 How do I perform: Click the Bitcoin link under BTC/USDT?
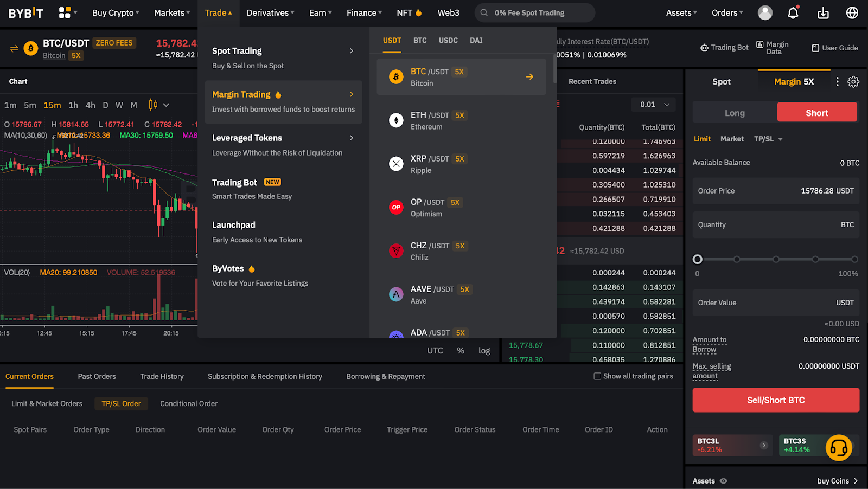tap(54, 55)
